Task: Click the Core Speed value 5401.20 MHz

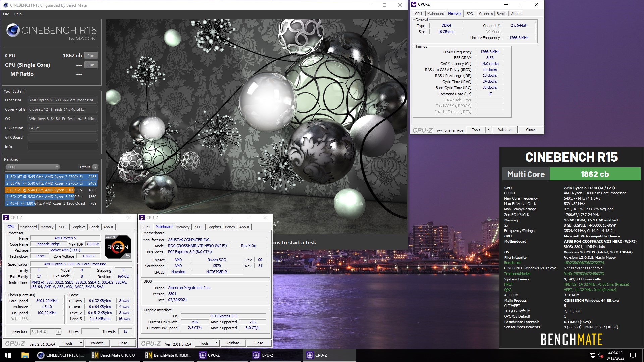Action: pos(47,301)
